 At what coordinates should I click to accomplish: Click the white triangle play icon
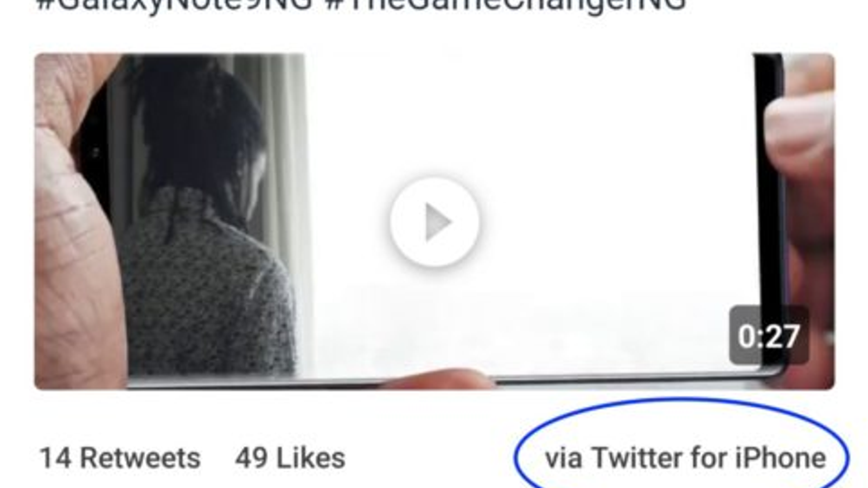click(438, 222)
